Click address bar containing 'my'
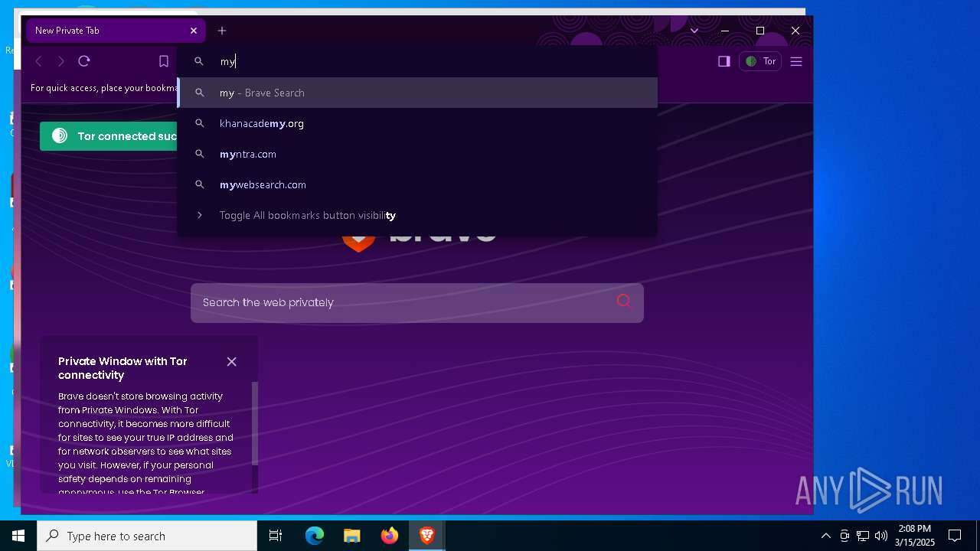Screen dimensions: 980x551 pyautogui.click(x=417, y=61)
